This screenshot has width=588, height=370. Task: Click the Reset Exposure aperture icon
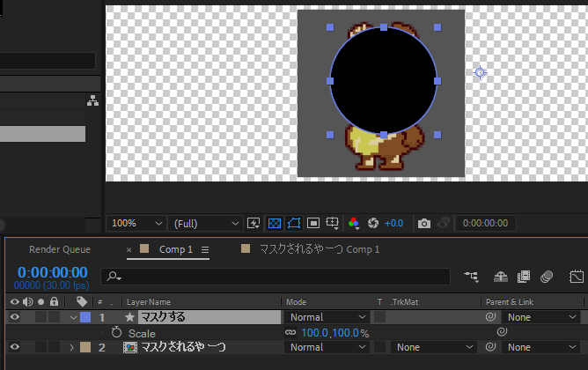[x=373, y=223]
